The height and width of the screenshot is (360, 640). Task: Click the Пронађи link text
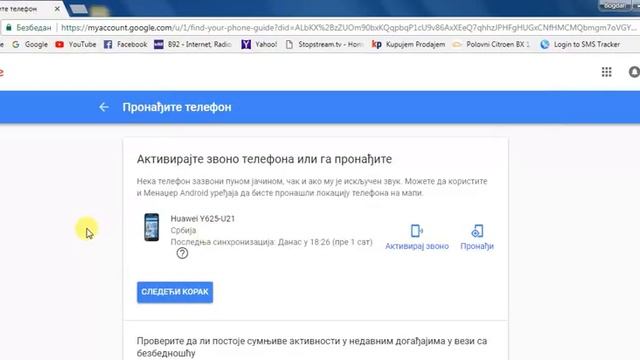pyautogui.click(x=477, y=246)
